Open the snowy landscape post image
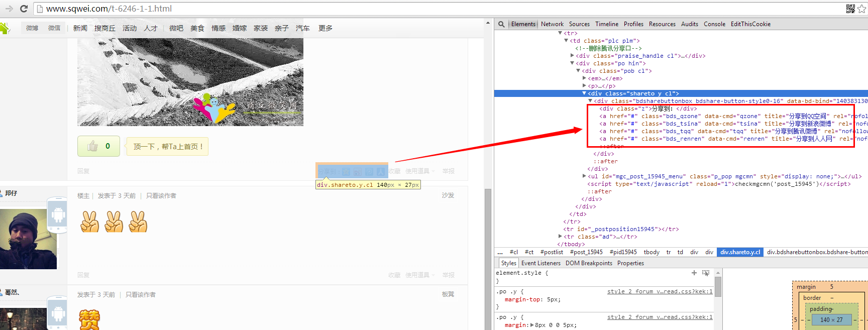 pyautogui.click(x=190, y=82)
